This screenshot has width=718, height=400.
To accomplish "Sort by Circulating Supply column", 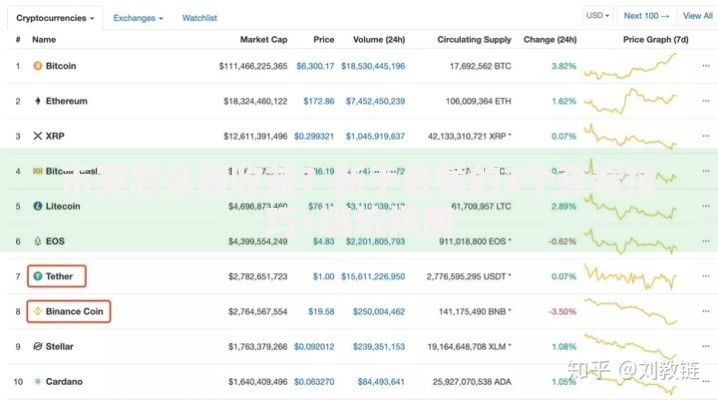I will pyautogui.click(x=474, y=39).
